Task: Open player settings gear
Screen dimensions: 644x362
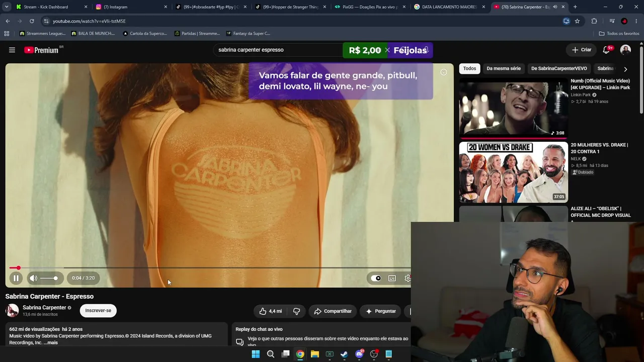Action: tap(408, 278)
